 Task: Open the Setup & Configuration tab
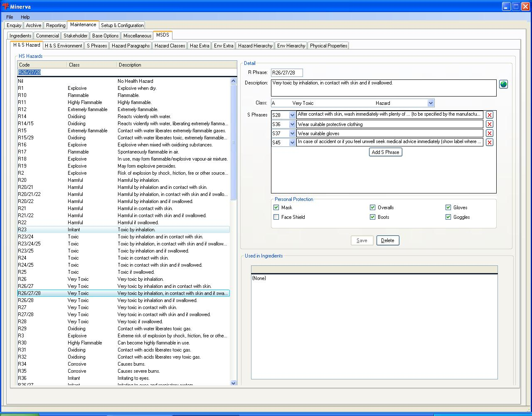(x=122, y=25)
